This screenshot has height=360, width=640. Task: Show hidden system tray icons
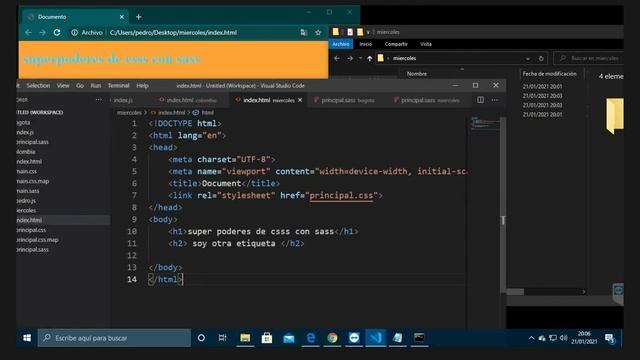[x=531, y=338]
